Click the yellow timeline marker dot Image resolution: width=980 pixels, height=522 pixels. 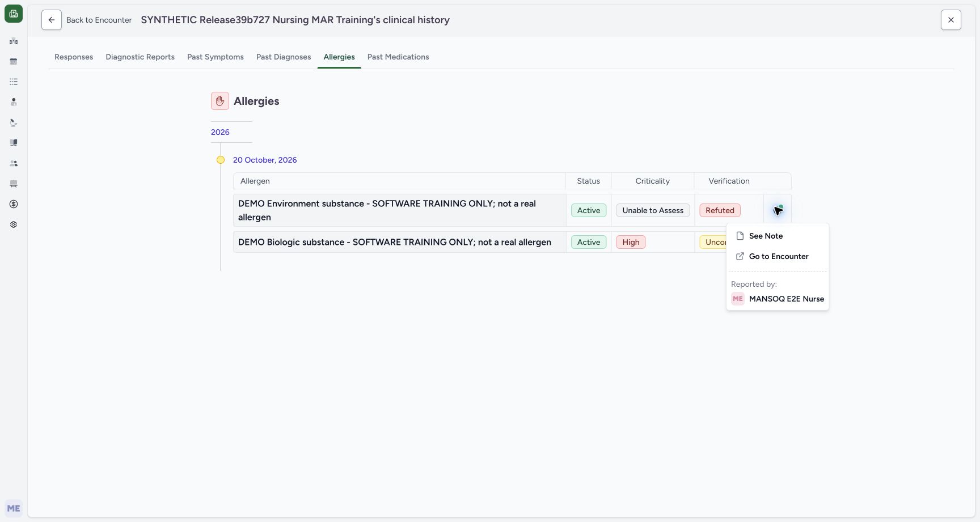[221, 160]
